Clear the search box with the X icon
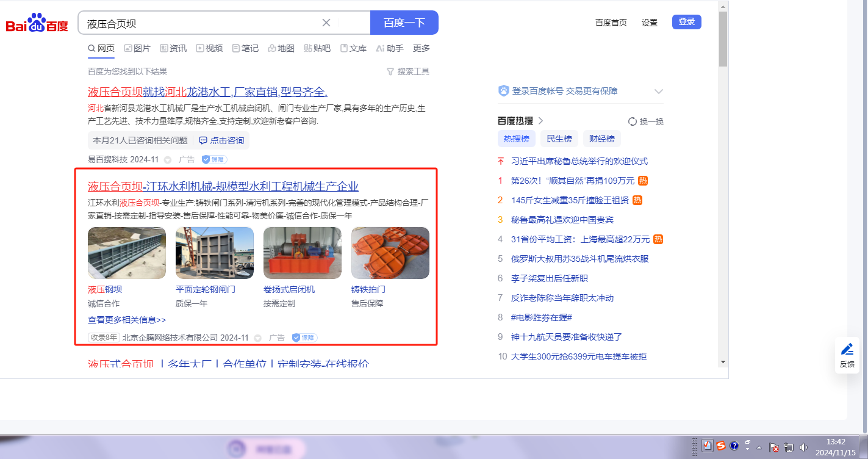 point(326,23)
